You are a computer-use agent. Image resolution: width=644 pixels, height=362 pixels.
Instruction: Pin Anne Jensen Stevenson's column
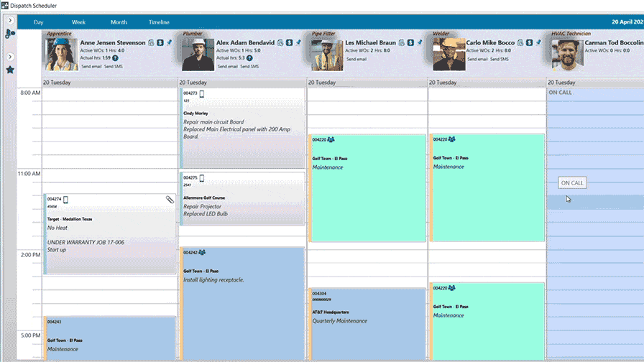169,42
